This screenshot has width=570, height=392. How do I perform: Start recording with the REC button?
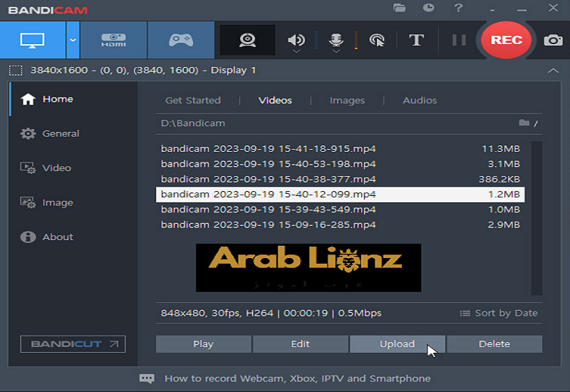click(507, 40)
